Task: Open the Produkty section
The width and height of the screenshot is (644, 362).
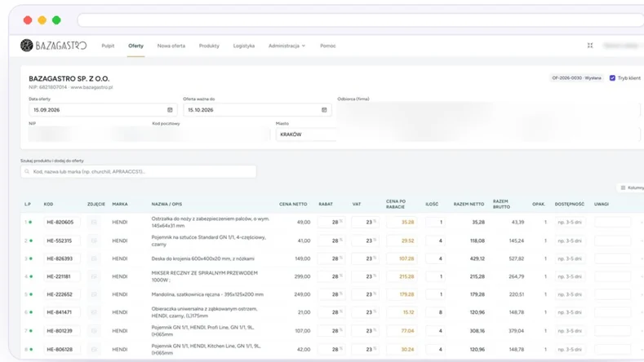Action: point(209,46)
